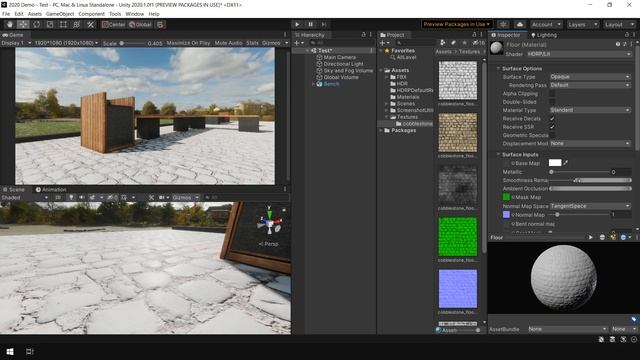Choose Display 1 dropdown in Game view

[x=16, y=43]
